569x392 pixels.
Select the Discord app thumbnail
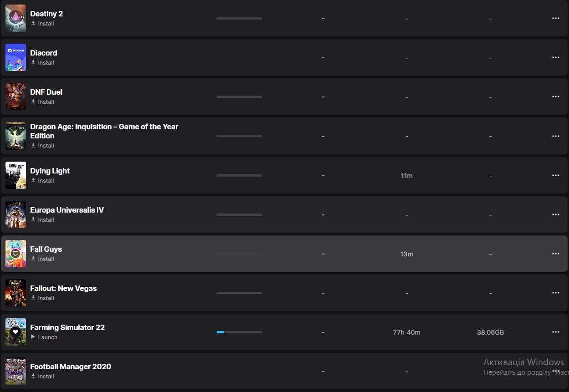click(x=15, y=57)
